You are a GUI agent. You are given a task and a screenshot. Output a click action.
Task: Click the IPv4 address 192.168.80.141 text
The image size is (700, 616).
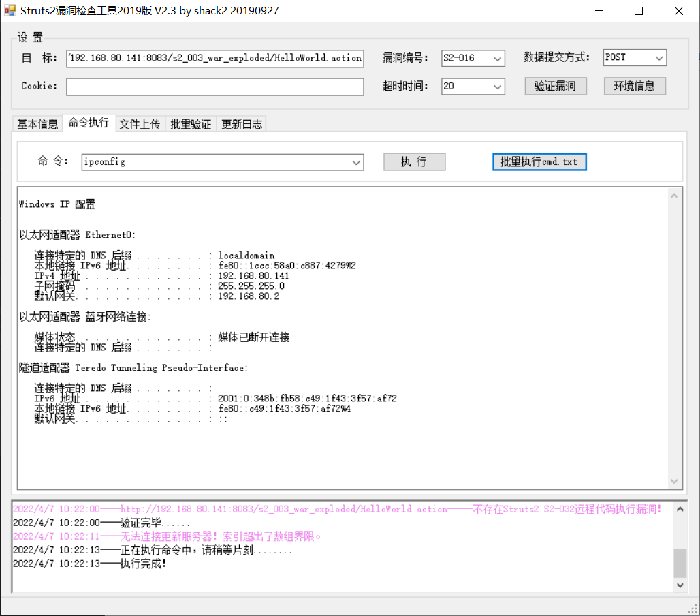[253, 275]
